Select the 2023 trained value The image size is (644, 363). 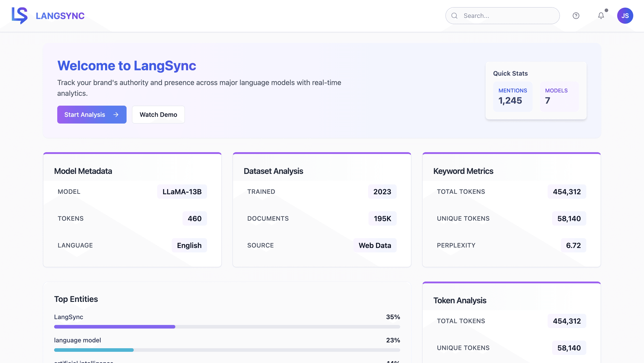click(382, 192)
